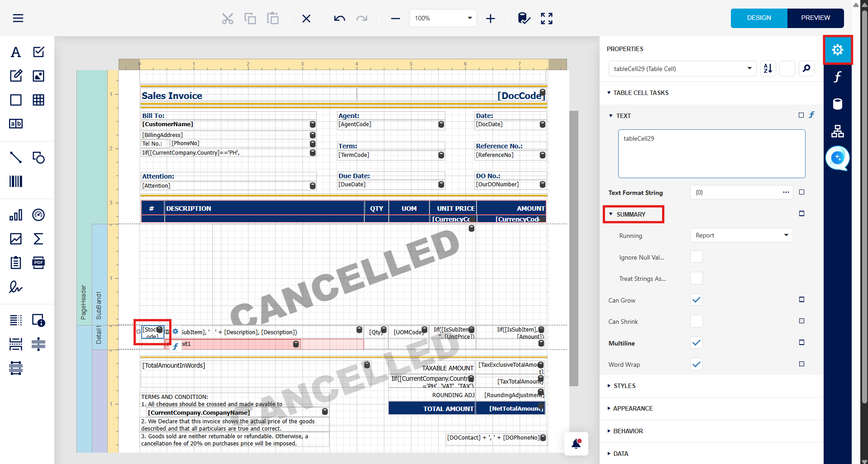
Task: Open the tableCell29 element selector dropdown
Action: point(682,69)
